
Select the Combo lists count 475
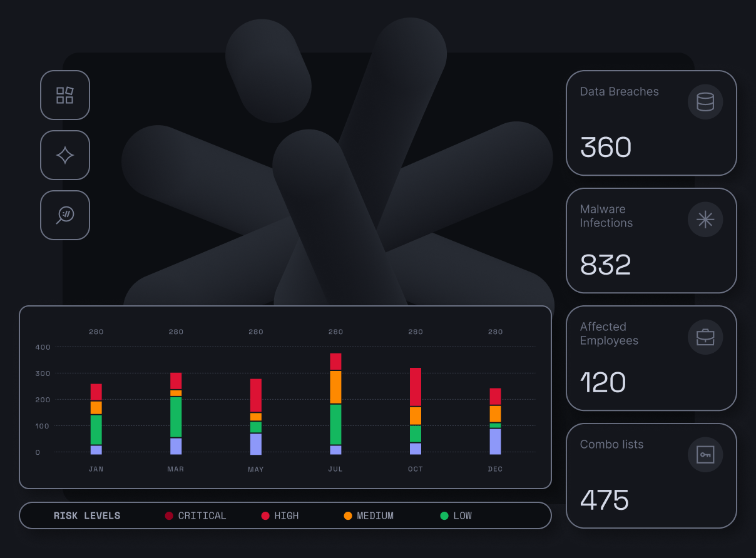coord(605,500)
